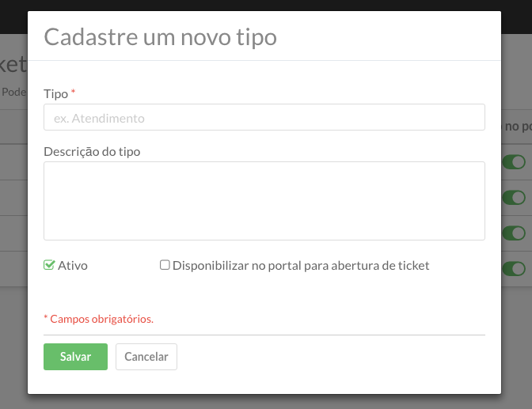Click the Tipo text input field

click(x=264, y=117)
